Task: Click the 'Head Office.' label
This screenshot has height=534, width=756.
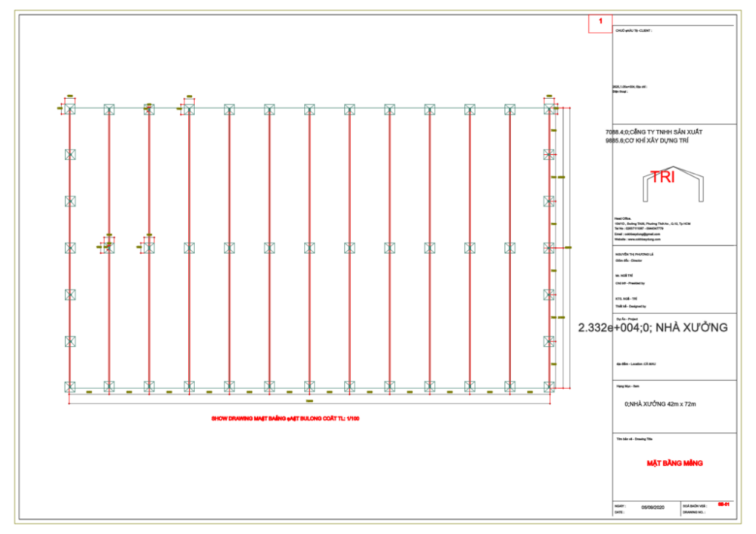Action: 622,218
